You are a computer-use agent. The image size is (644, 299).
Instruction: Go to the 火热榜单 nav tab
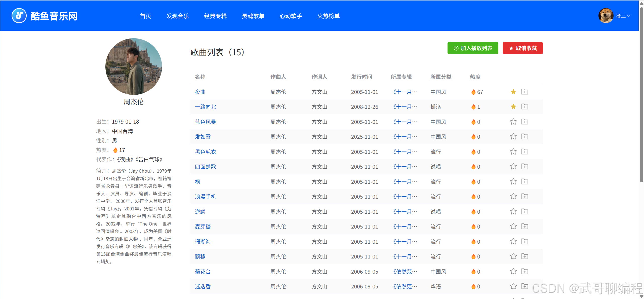point(328,16)
